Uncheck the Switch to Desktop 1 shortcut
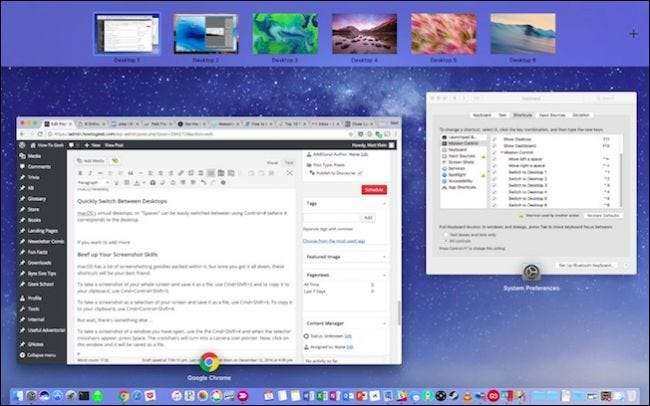Viewport: 650px width, 406px height. (494, 172)
